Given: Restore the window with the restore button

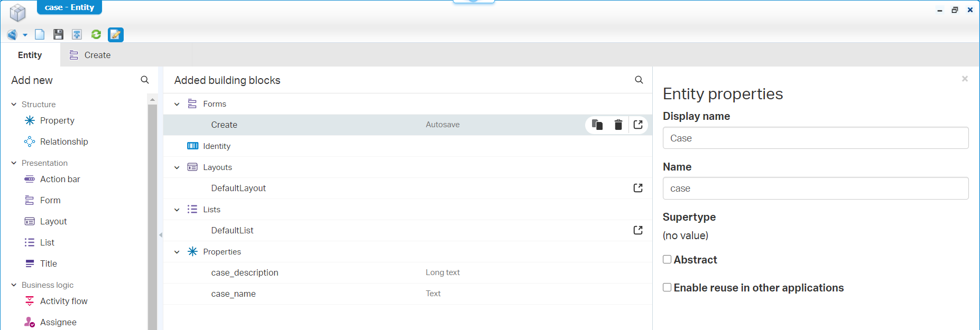Looking at the screenshot, I should (x=955, y=10).
